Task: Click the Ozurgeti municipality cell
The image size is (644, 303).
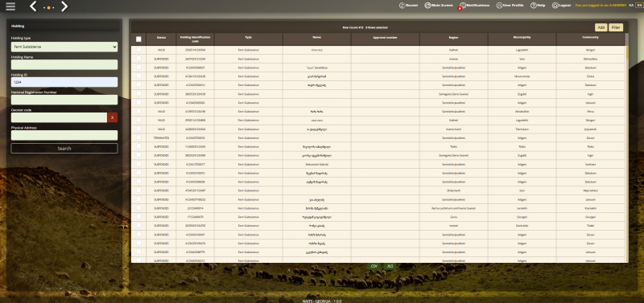Action: click(522, 217)
